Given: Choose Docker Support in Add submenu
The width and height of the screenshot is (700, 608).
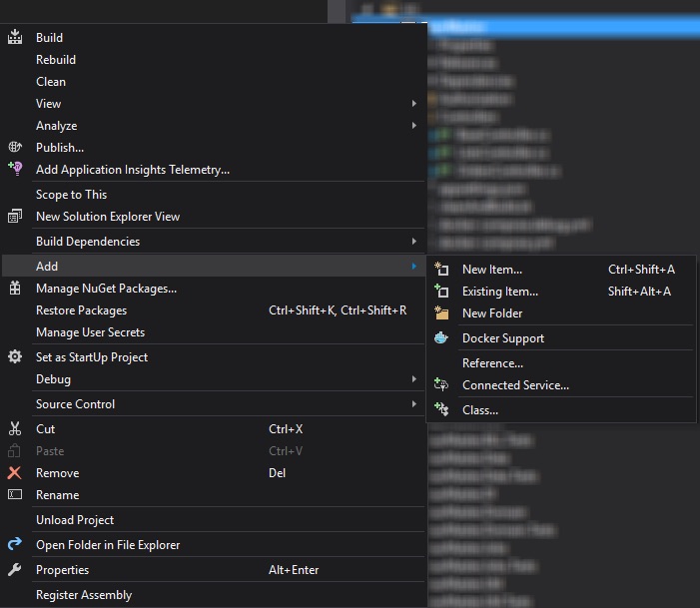Looking at the screenshot, I should (561, 337).
